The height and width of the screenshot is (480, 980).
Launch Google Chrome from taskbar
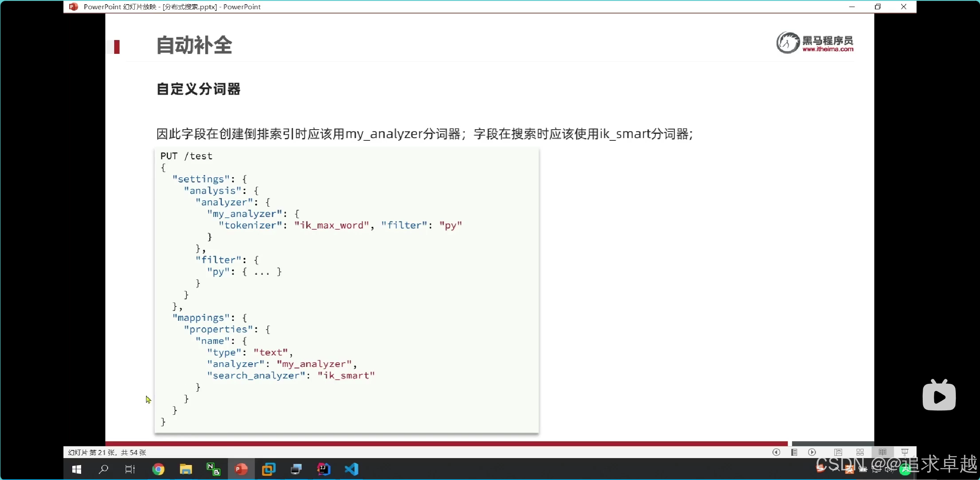[158, 469]
